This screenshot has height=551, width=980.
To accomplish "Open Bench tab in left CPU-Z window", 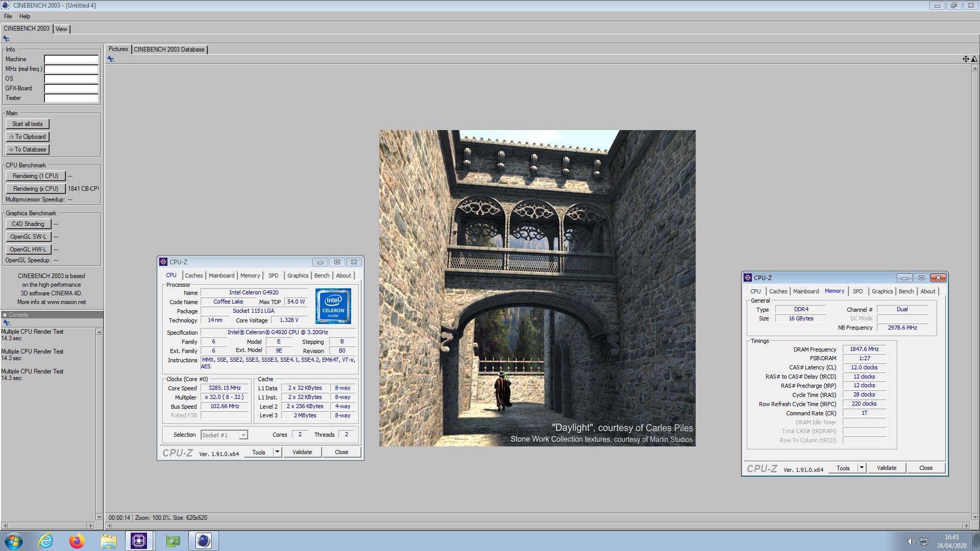I will pyautogui.click(x=322, y=275).
